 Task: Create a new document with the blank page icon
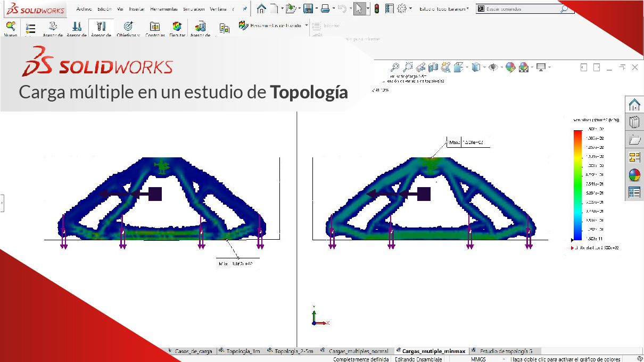pyautogui.click(x=273, y=9)
